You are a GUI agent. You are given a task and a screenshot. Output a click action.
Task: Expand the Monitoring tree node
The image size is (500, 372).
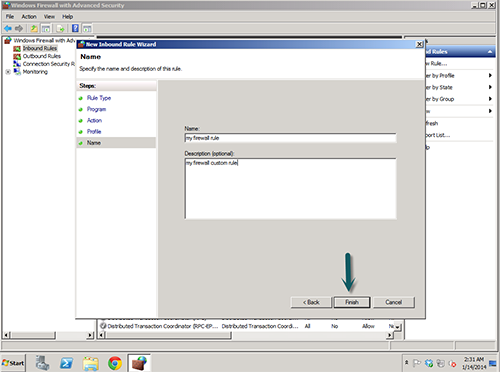tap(8, 72)
